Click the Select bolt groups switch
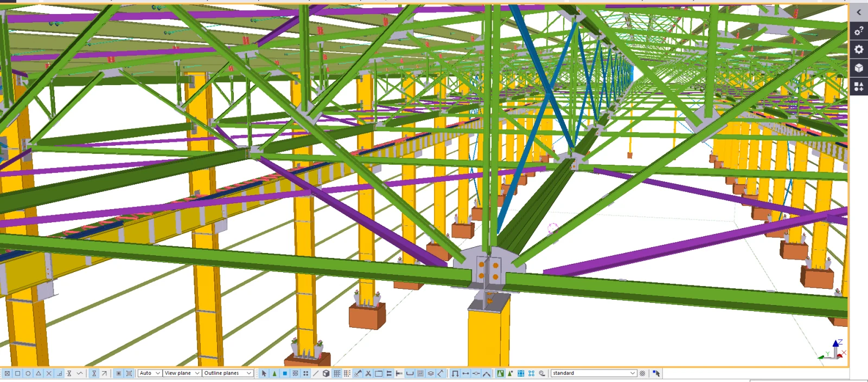The width and height of the screenshot is (868, 382). click(389, 373)
